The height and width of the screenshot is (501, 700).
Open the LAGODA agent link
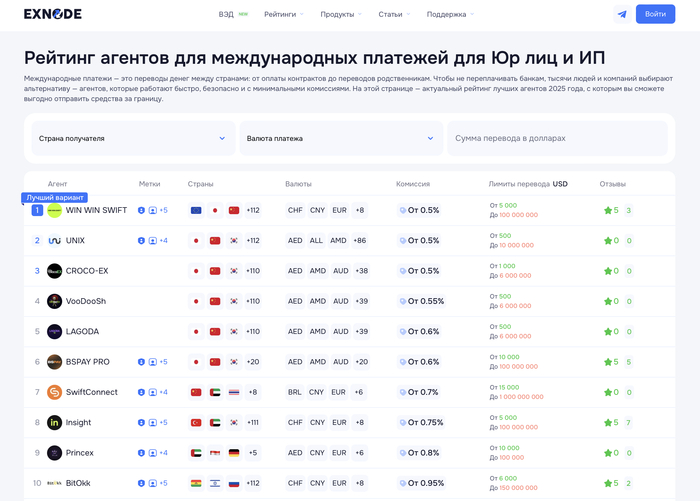pyautogui.click(x=82, y=331)
